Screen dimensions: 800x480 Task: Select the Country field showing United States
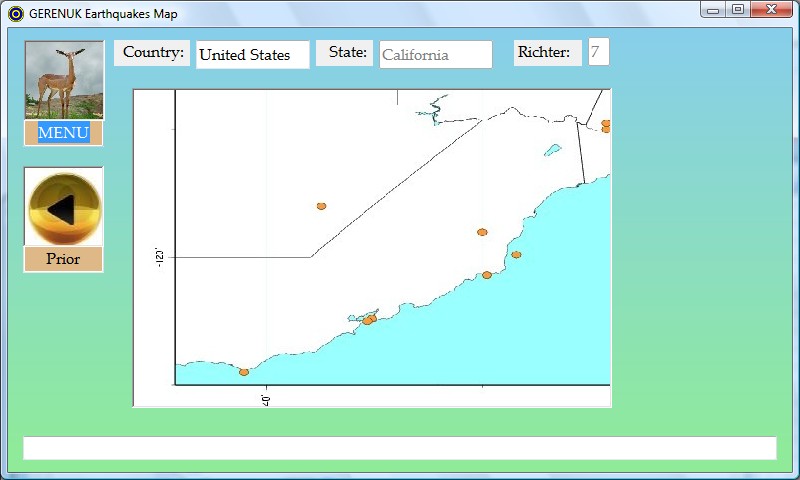coord(252,55)
